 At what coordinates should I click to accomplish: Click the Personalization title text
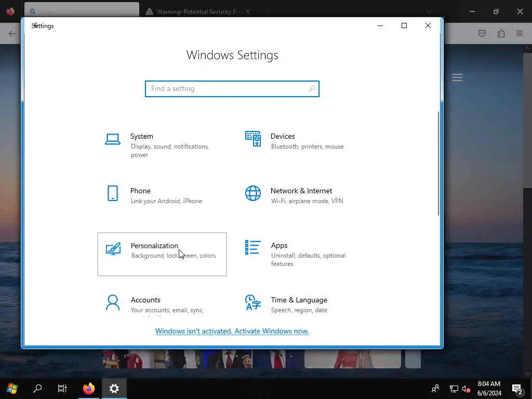[x=154, y=246]
